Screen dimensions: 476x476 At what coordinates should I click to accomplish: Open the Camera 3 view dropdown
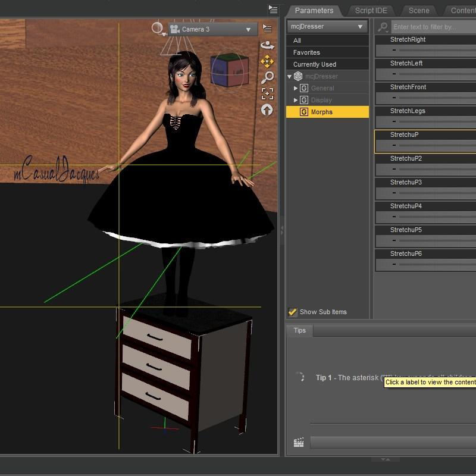pos(213,29)
